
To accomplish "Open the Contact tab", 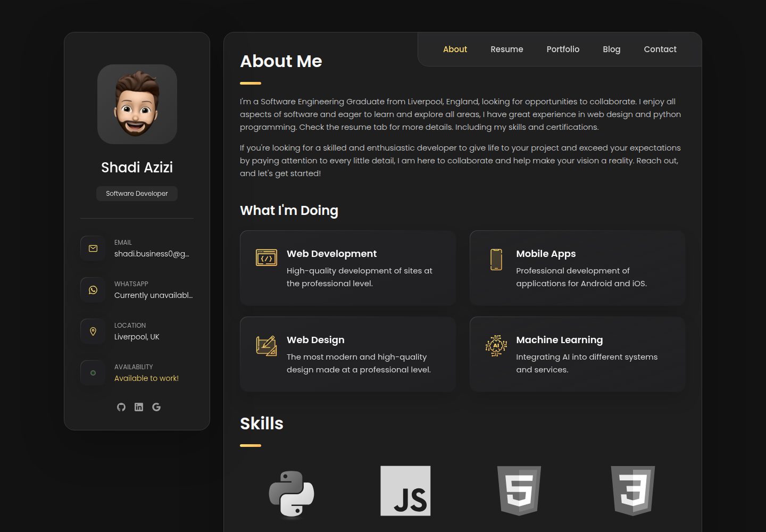I will [x=660, y=49].
